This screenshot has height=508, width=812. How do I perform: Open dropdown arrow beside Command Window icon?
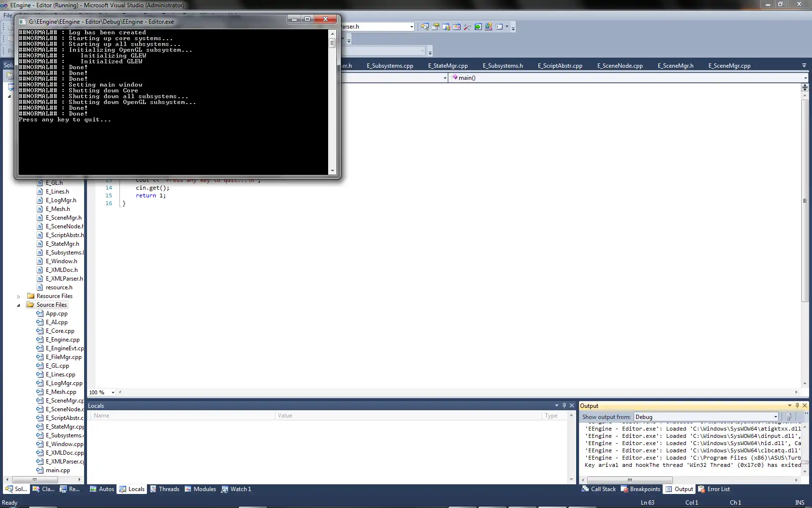pyautogui.click(x=507, y=27)
